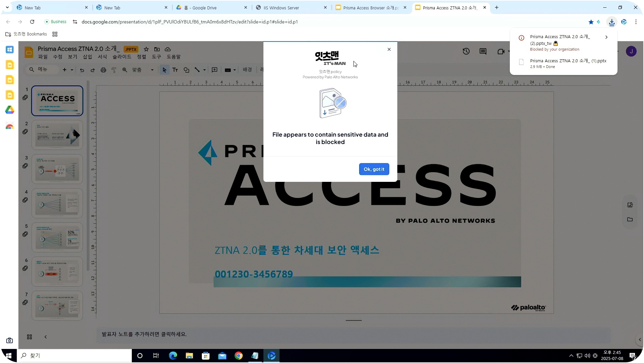Expand the line tool dropdown arrow

pos(205,70)
